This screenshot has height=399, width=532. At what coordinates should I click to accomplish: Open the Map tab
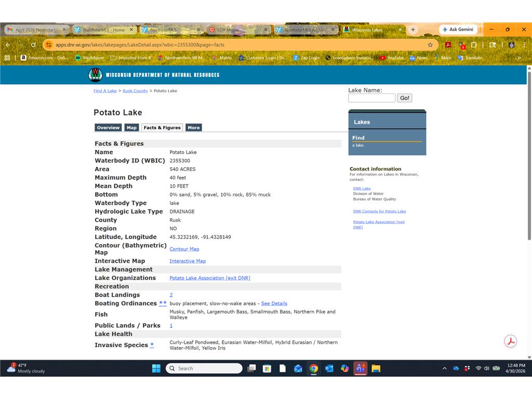[x=131, y=128]
